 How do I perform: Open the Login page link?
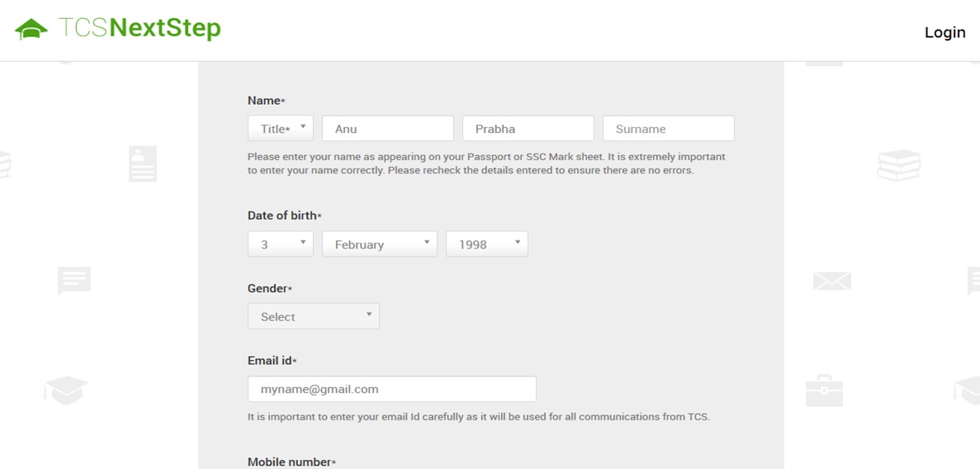point(944,32)
